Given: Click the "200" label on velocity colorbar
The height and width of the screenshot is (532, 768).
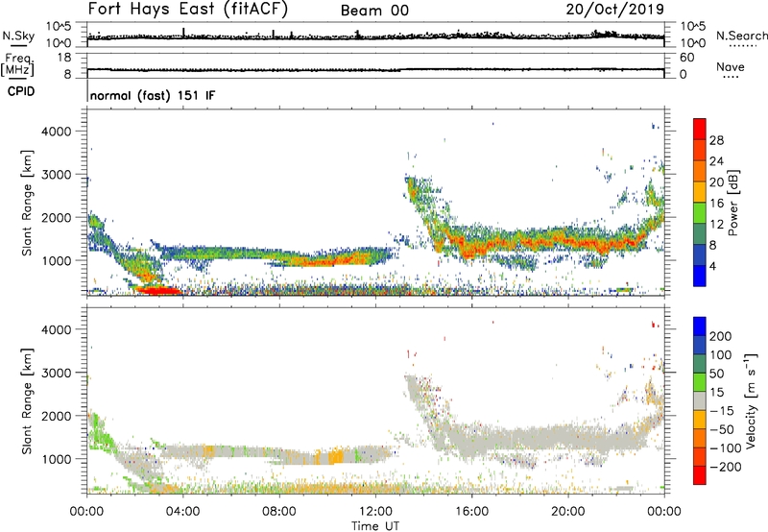Looking at the screenshot, I should [x=721, y=336].
